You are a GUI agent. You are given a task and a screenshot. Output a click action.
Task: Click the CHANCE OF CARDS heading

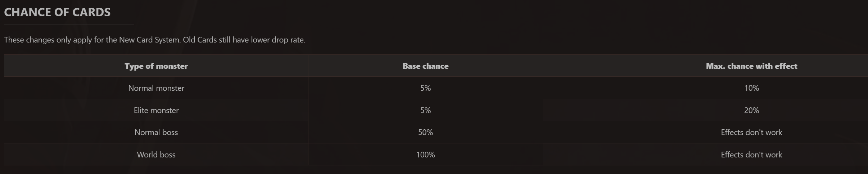click(57, 12)
